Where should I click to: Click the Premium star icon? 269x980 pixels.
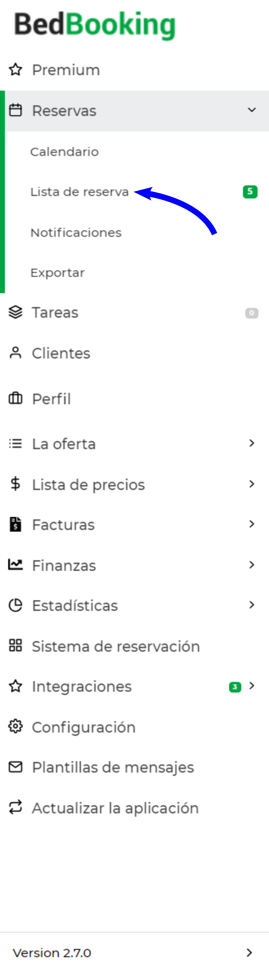coord(16,70)
